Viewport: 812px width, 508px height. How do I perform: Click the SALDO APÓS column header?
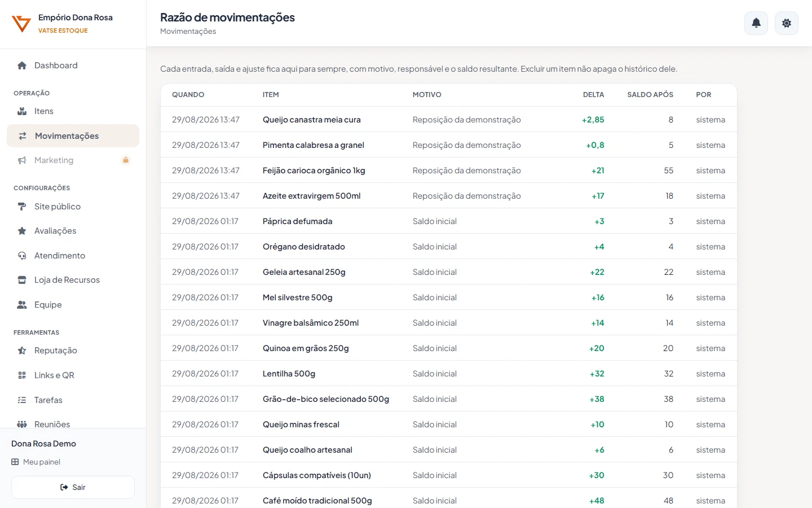pos(650,95)
